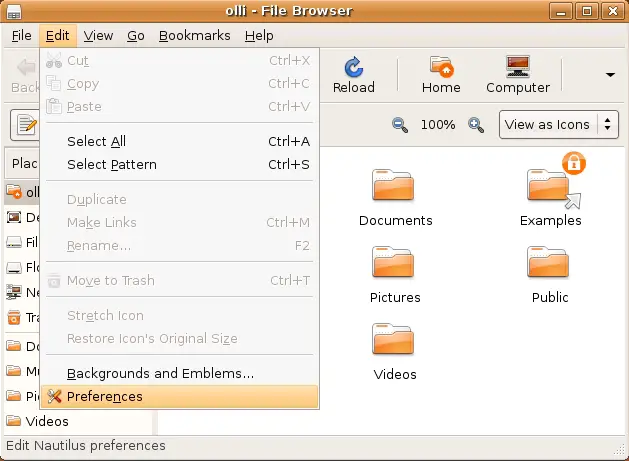This screenshot has height=461, width=629.
Task: Select Videos in the Places sidebar
Action: 46,421
